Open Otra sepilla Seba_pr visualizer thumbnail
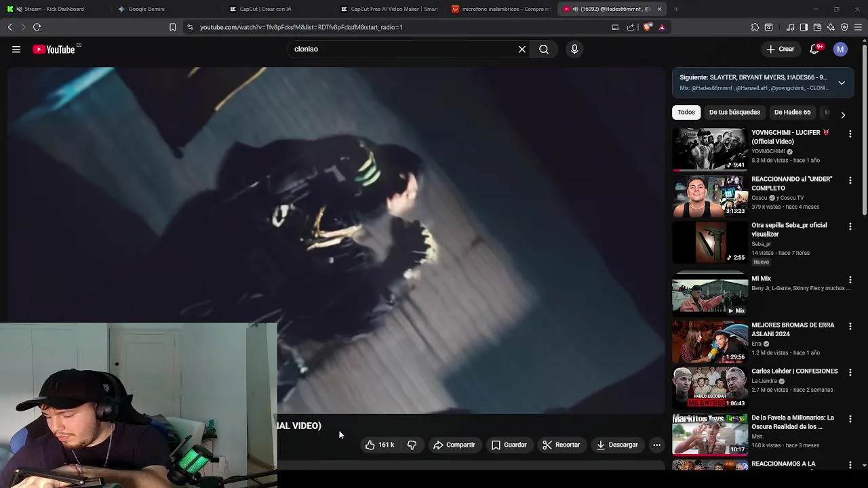This screenshot has width=868, height=488. pos(709,242)
